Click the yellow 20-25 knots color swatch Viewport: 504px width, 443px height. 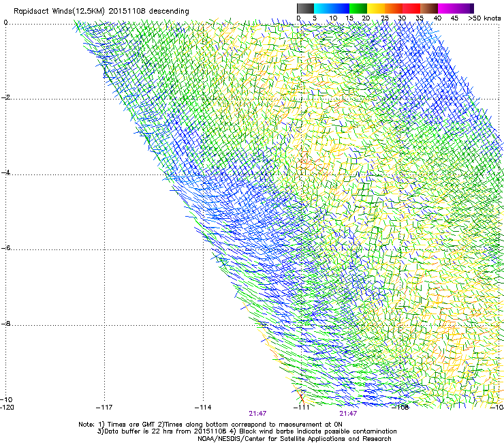click(x=376, y=8)
